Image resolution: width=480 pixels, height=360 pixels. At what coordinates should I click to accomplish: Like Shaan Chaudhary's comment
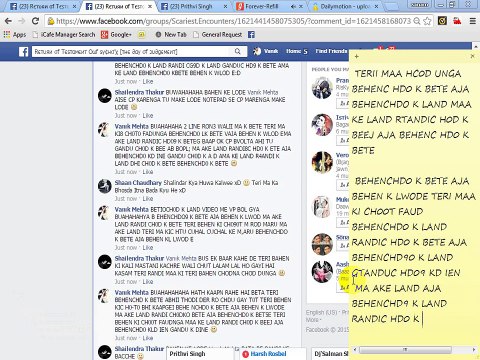[148, 199]
